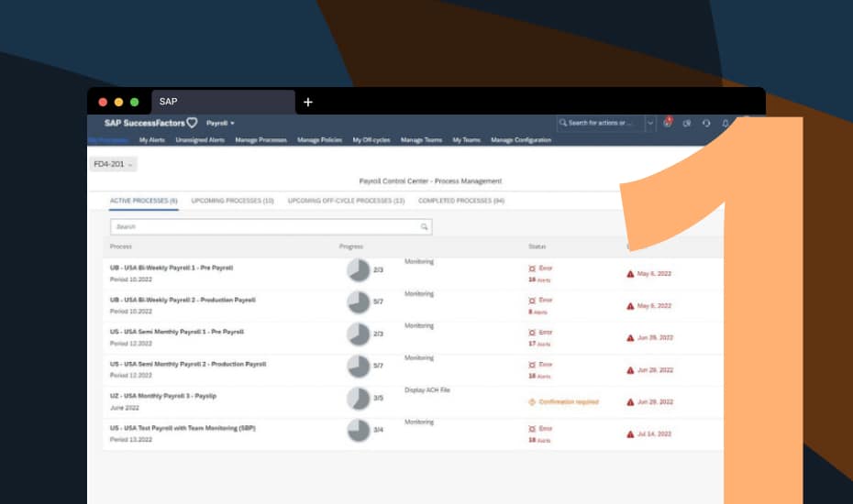
Task: Click the magnifier icon in header search
Action: [563, 123]
